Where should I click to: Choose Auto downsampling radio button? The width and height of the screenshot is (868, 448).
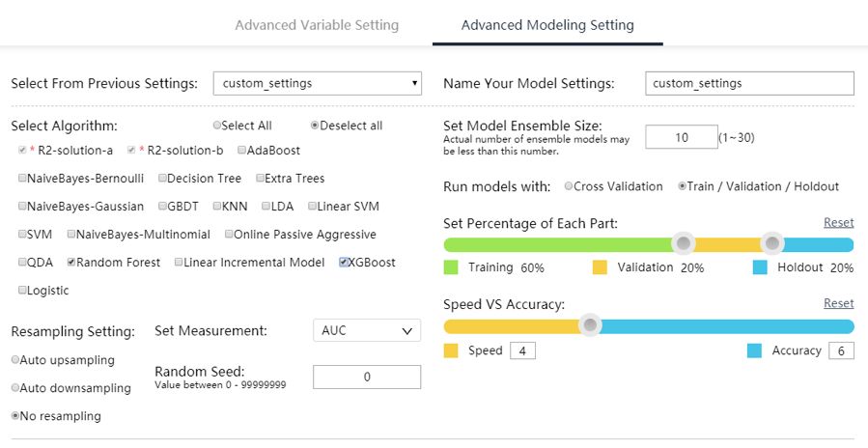point(15,388)
